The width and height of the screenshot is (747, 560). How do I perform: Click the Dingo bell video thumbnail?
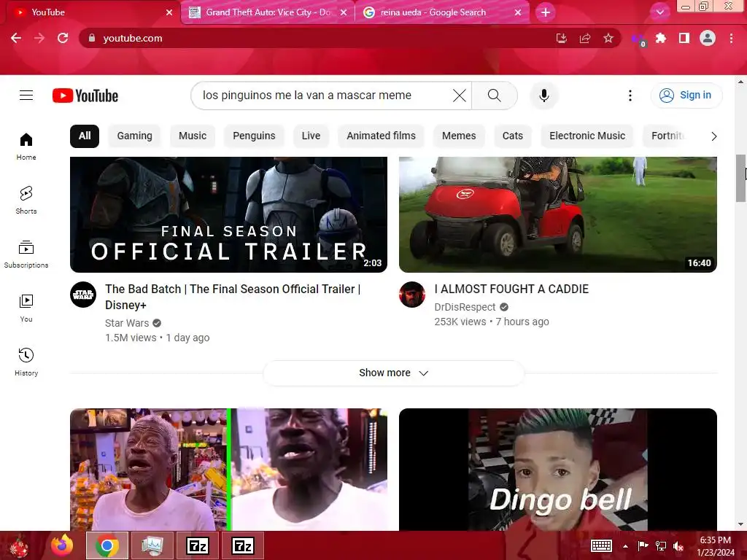click(558, 470)
